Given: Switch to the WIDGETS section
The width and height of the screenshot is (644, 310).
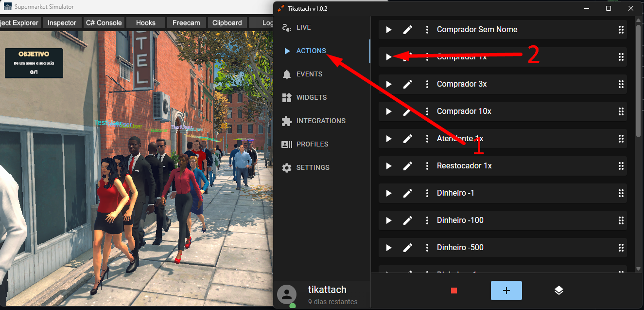Looking at the screenshot, I should pos(322,97).
